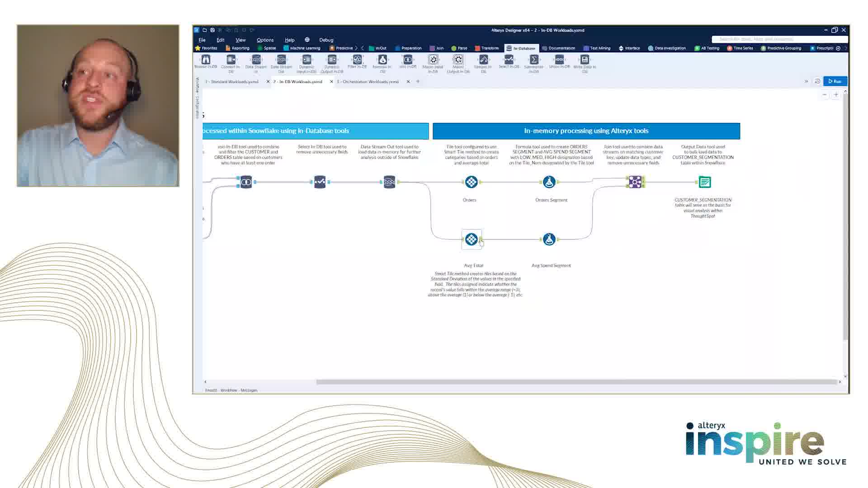Select the Orders Segment Formula node

point(549,182)
